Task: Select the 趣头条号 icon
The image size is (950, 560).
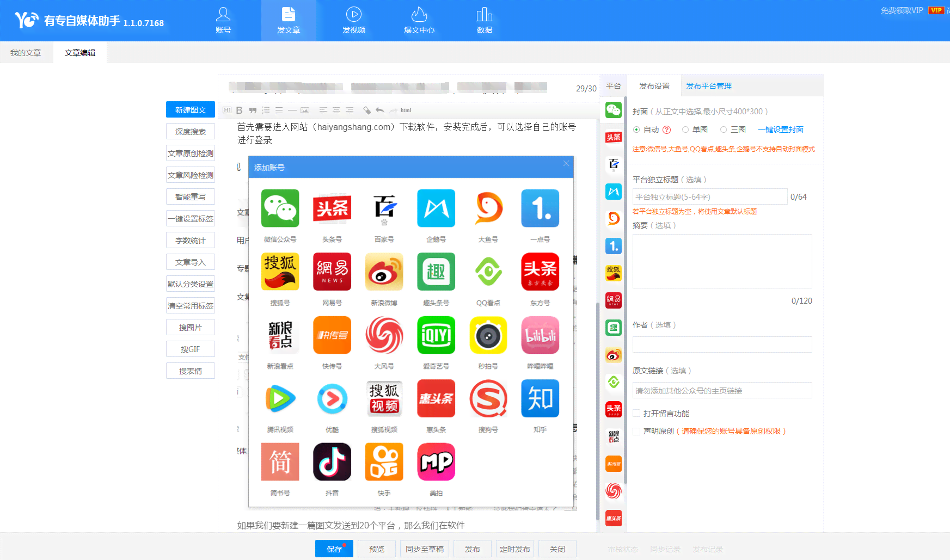Action: click(x=436, y=272)
